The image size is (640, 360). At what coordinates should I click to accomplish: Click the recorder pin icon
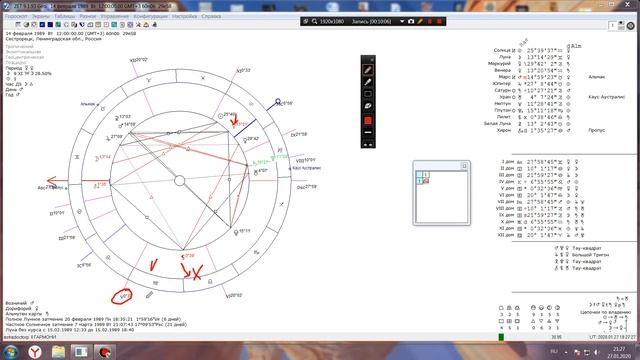coord(306,21)
